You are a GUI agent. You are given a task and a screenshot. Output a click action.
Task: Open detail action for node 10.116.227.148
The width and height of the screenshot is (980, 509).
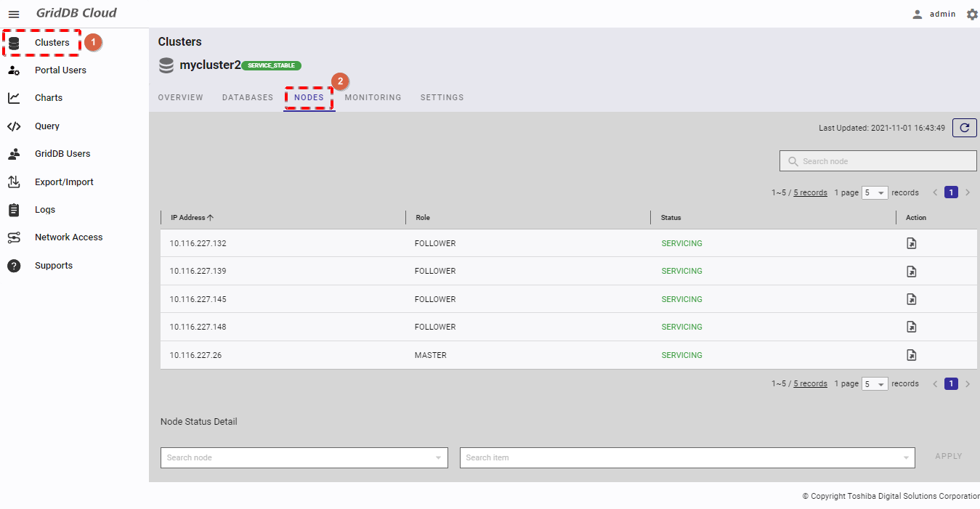tap(912, 327)
